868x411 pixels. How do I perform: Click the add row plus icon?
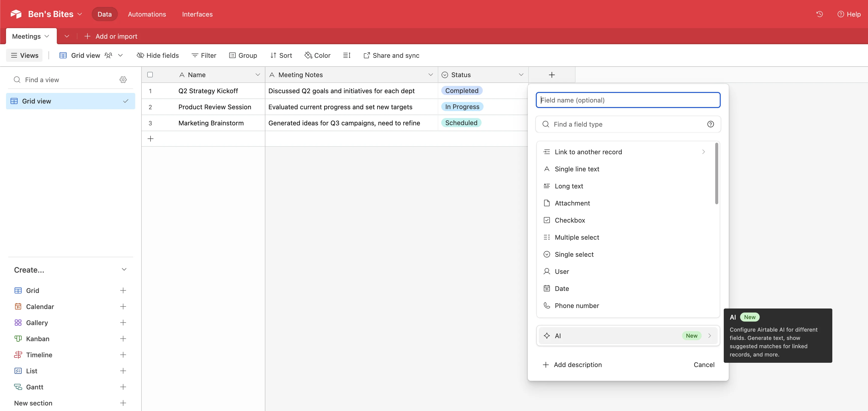(x=151, y=139)
